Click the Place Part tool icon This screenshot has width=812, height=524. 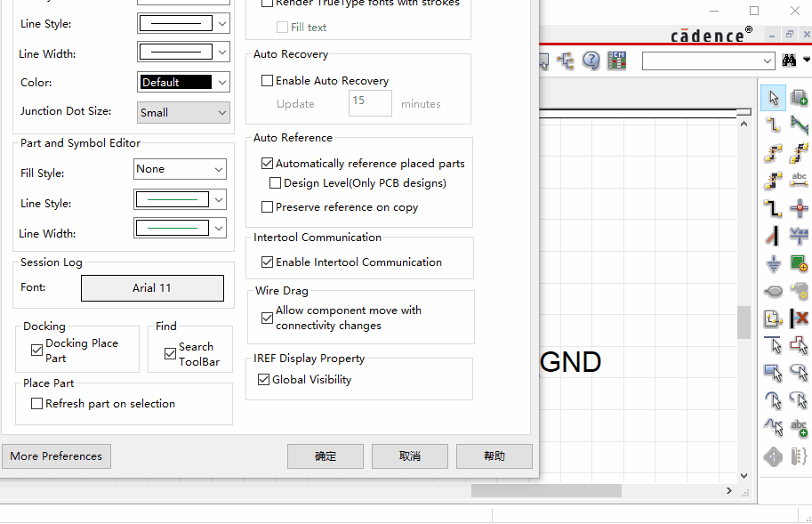click(799, 98)
